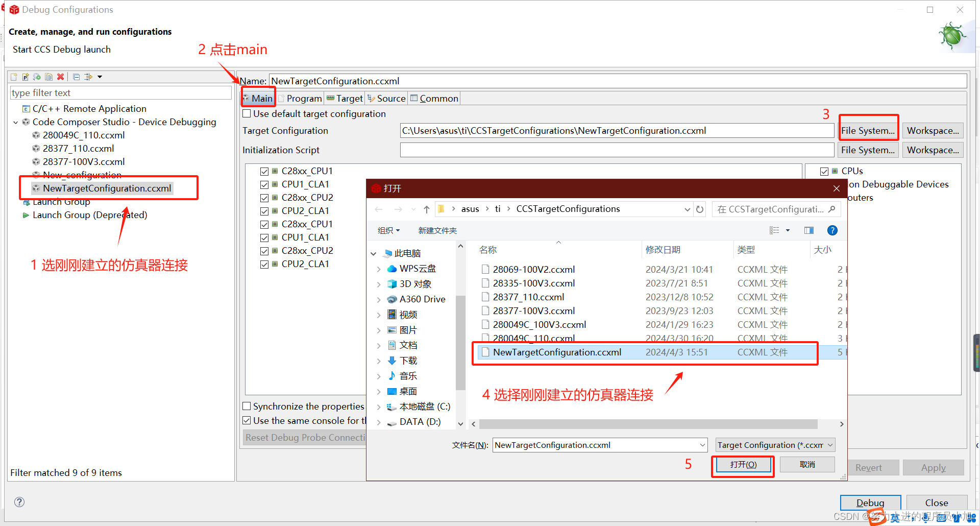Click New launch configuration icon
The height and width of the screenshot is (526, 980).
click(x=14, y=77)
